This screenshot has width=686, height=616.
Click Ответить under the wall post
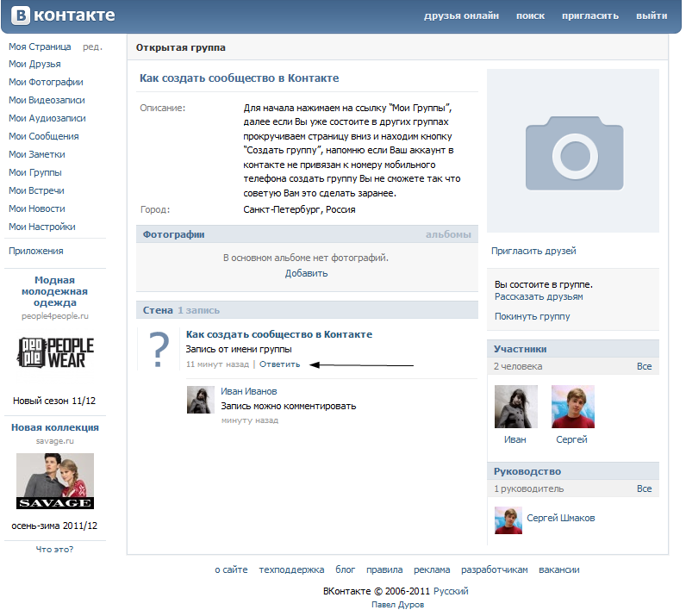pyautogui.click(x=281, y=366)
